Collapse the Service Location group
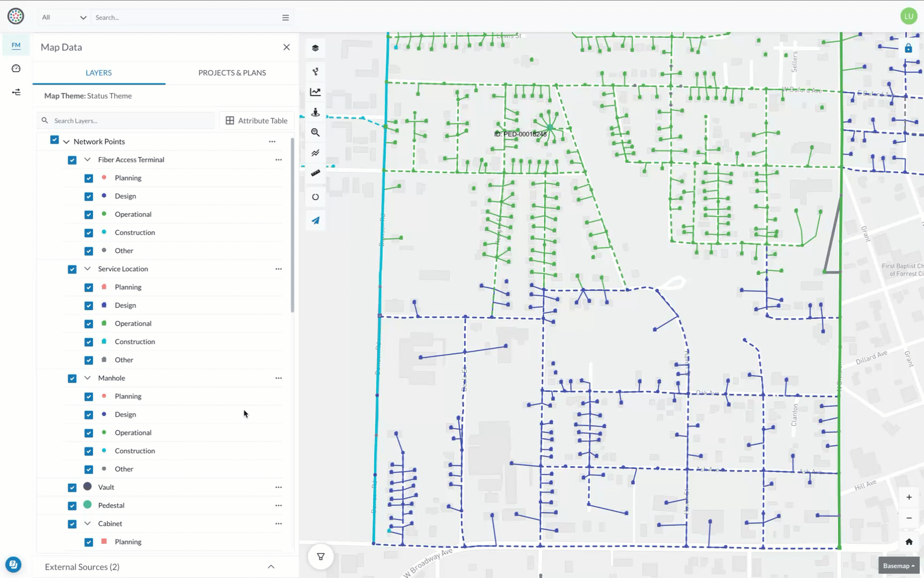 88,269
